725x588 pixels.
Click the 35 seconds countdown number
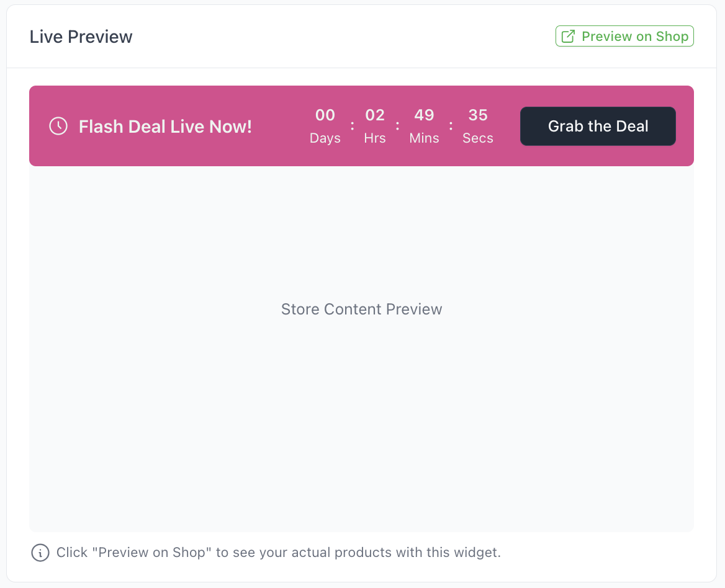(478, 115)
